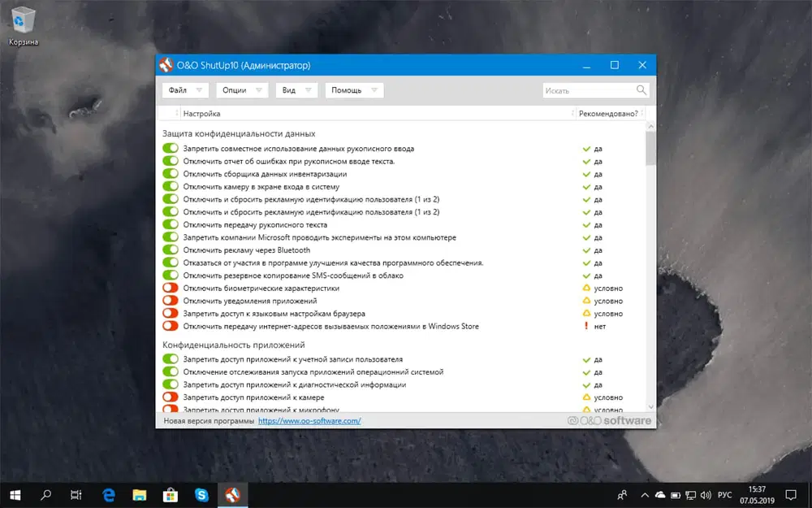Launch Skype from the taskbar
The height and width of the screenshot is (508, 812).
(x=201, y=494)
